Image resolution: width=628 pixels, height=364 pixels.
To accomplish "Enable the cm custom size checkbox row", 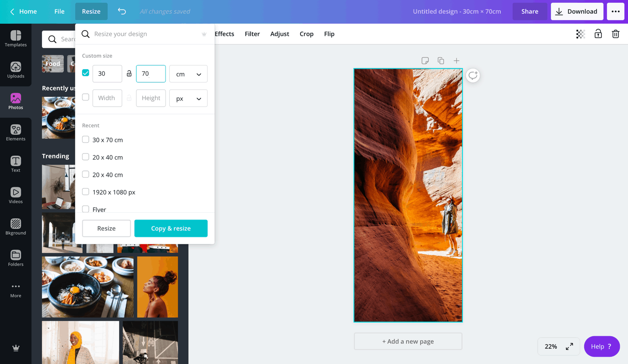I will [x=85, y=72].
